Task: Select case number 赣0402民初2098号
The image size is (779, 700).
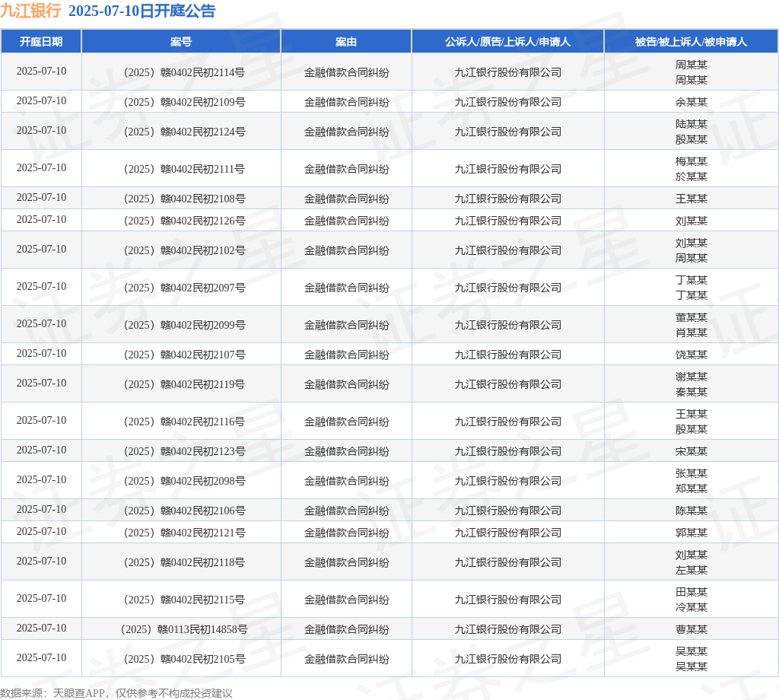Action: pyautogui.click(x=184, y=481)
